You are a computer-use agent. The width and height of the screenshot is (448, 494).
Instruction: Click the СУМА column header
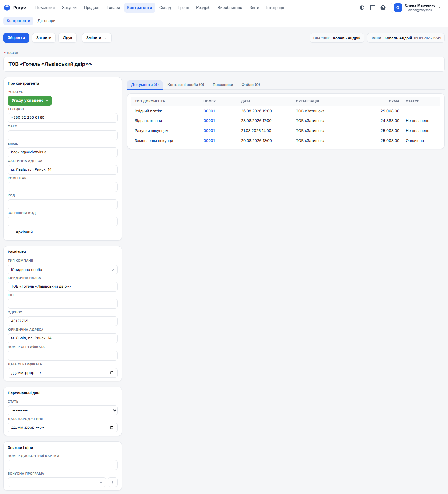(x=394, y=101)
